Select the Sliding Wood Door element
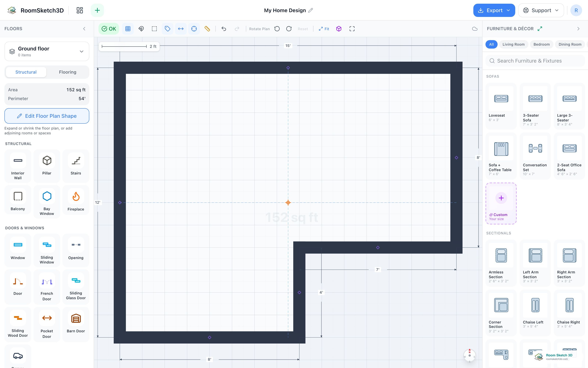The height and width of the screenshot is (368, 588). [18, 324]
